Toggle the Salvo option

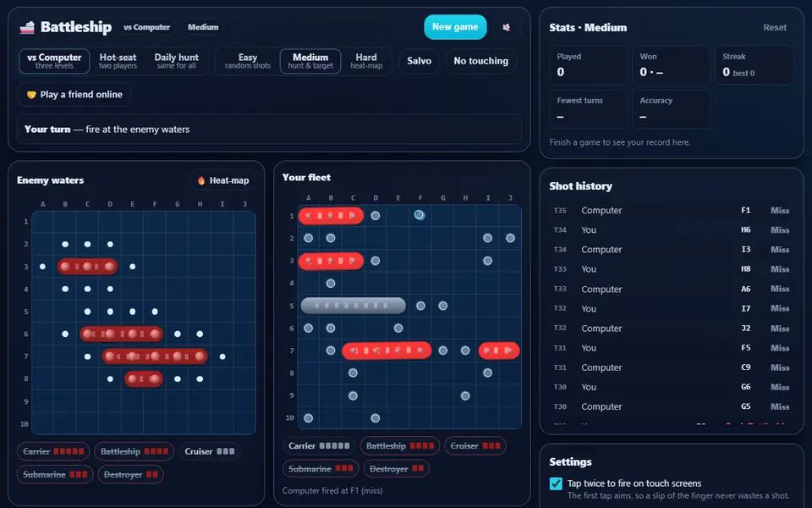coord(419,61)
